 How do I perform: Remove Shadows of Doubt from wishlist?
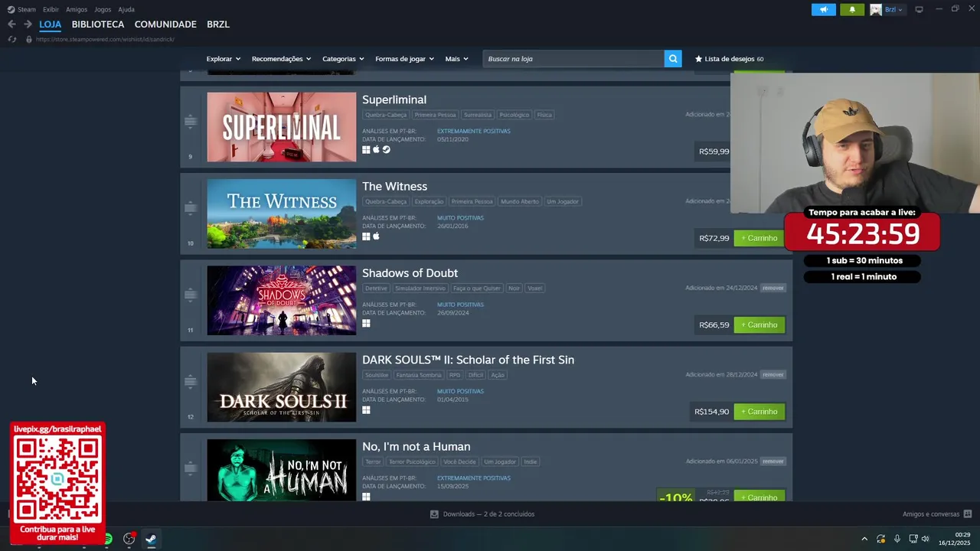click(x=773, y=288)
